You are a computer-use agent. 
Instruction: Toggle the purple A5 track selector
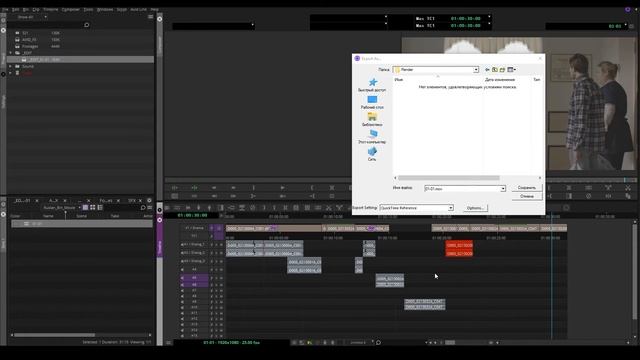[194, 278]
